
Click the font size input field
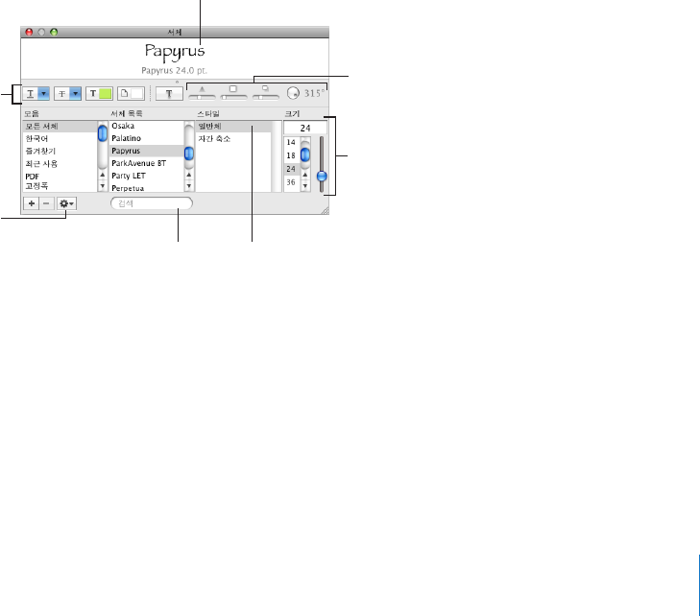305,128
